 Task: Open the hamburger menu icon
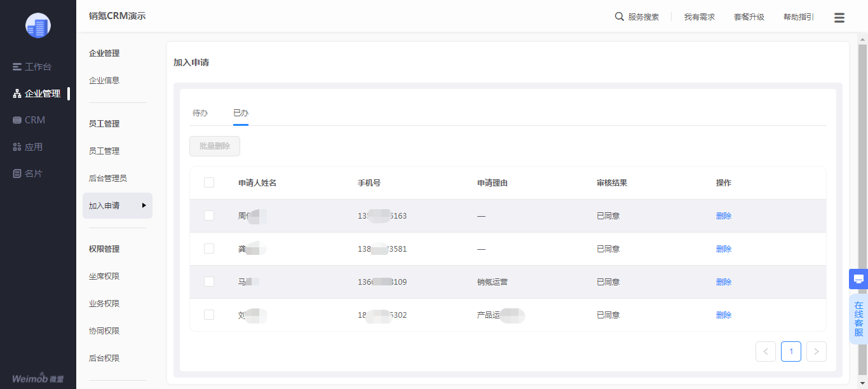(x=839, y=18)
